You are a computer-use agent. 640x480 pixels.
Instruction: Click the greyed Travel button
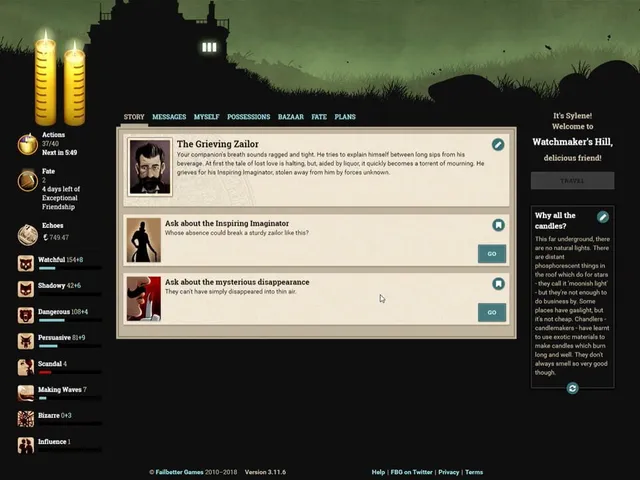[x=572, y=180]
